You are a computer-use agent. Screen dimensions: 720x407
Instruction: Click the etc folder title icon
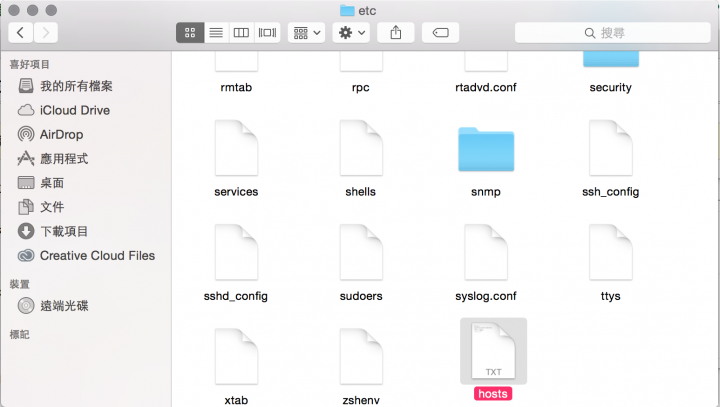[x=347, y=11]
